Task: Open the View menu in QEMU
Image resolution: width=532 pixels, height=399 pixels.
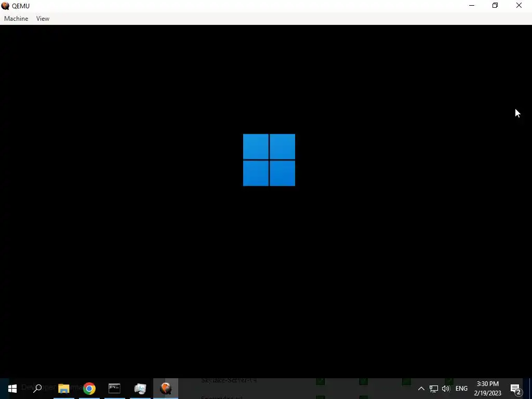Action: tap(43, 19)
